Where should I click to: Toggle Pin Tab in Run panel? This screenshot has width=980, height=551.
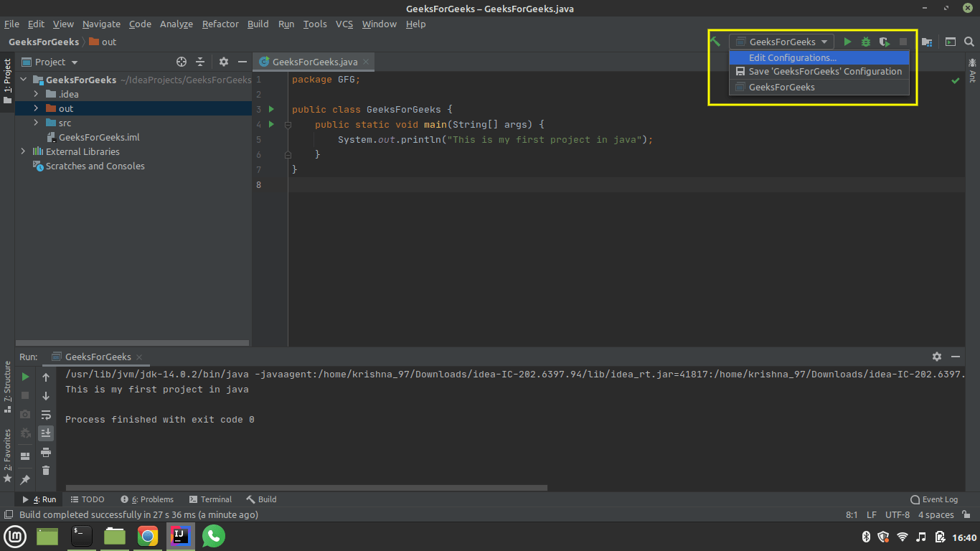pos(25,479)
